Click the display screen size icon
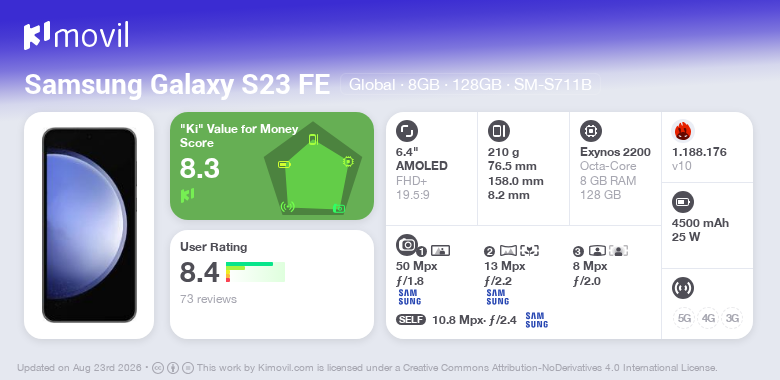The width and height of the screenshot is (780, 380). point(407,131)
